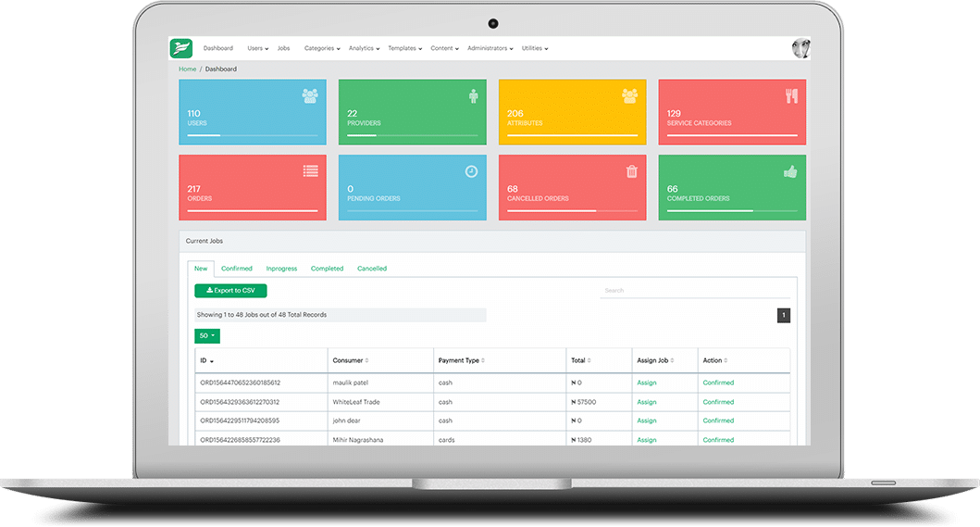980x527 pixels.
Task: Click the person icon on Providers card
Action: pyautogui.click(x=473, y=95)
